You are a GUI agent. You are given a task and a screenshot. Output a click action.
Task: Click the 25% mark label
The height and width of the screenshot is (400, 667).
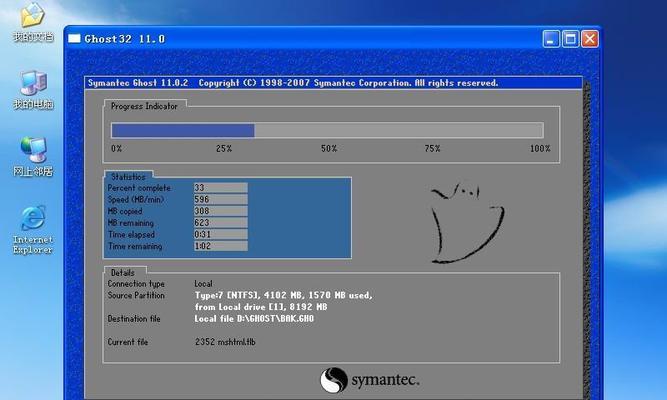[224, 149]
